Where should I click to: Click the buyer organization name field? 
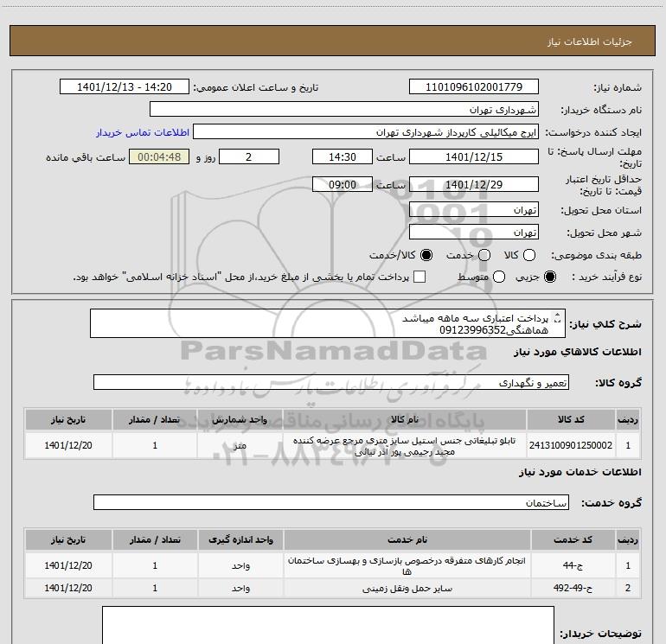pos(344,110)
